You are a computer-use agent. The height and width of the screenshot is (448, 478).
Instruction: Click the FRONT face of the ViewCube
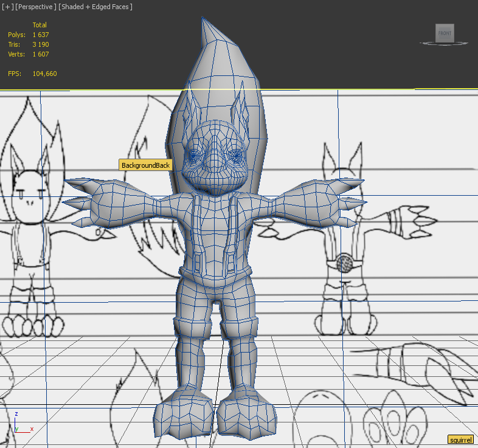click(x=445, y=33)
